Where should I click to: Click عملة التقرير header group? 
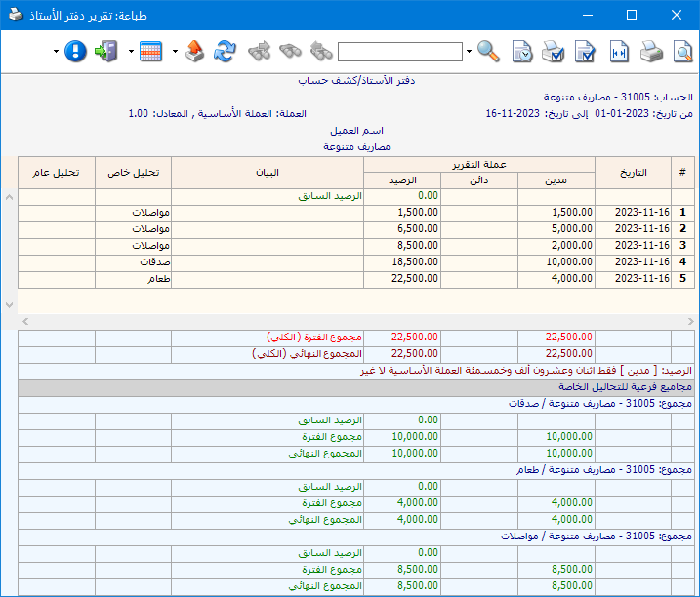click(479, 165)
